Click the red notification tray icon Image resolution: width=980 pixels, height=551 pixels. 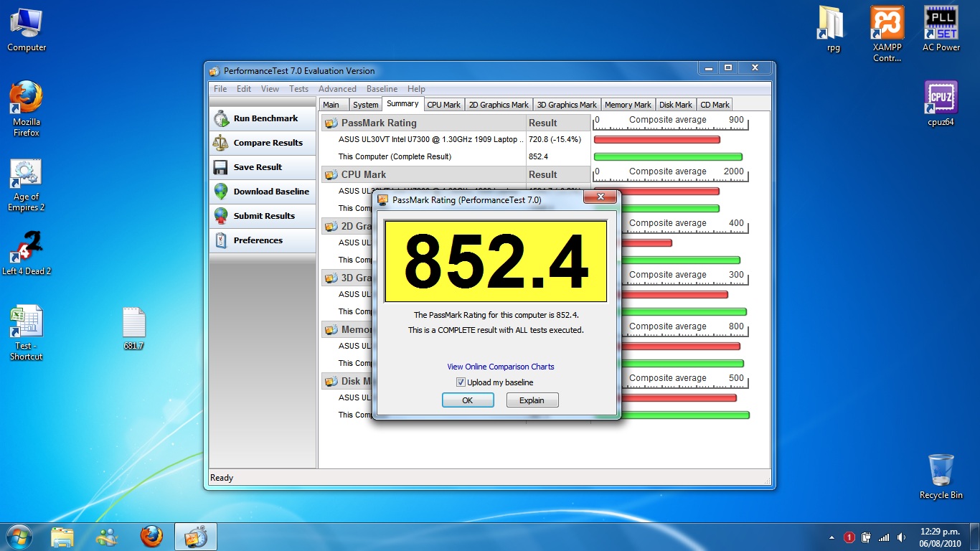point(849,537)
